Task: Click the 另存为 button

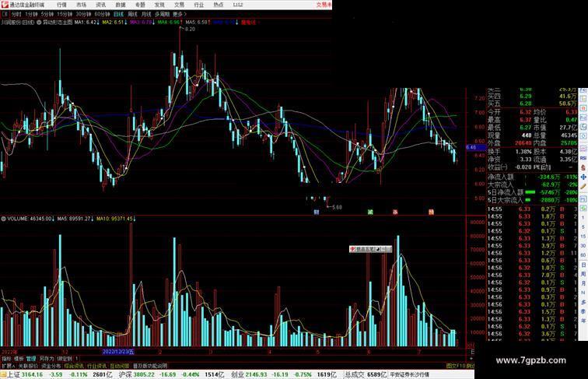Action: click(47, 359)
